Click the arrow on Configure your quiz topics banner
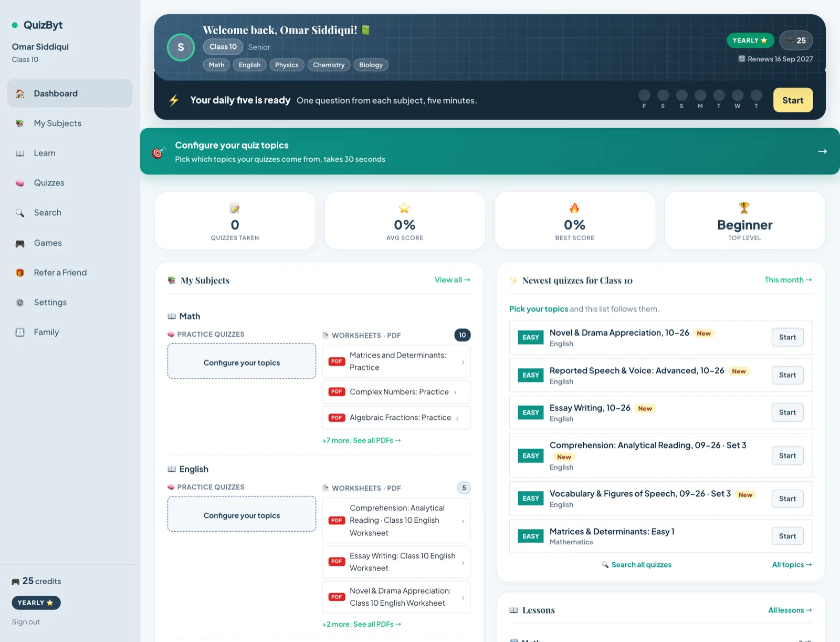840x642 pixels. tap(822, 151)
